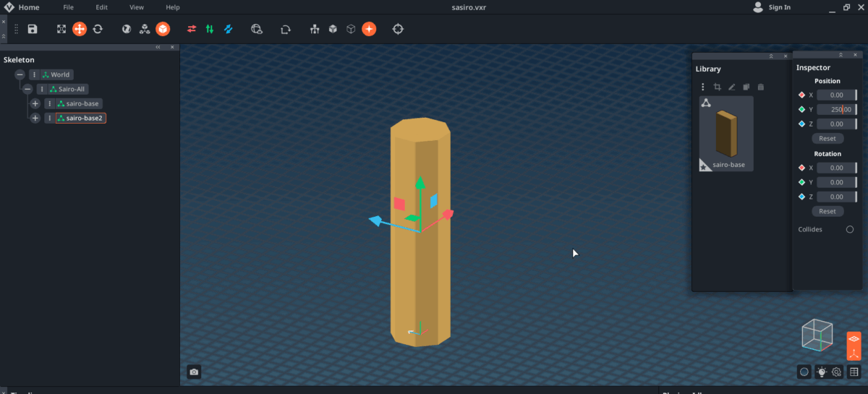Click the green vertical flip arrows
The image size is (868, 394).
click(x=210, y=29)
